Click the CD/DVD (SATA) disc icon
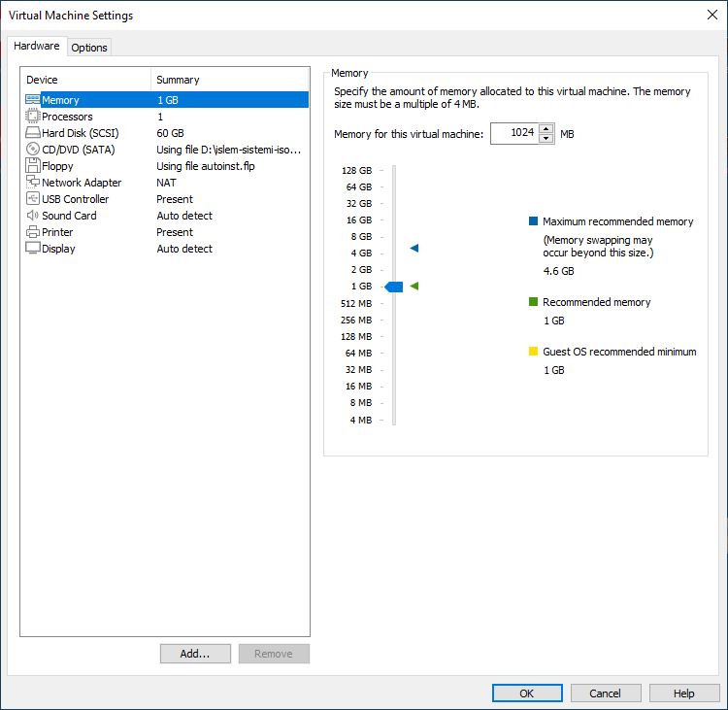728x710 pixels. tap(32, 150)
